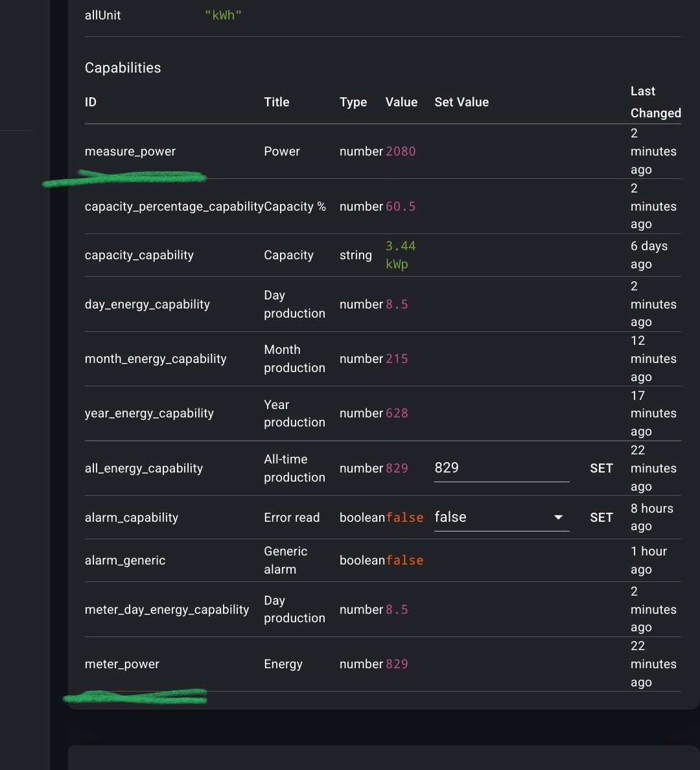
Task: Click the Last Changed column header
Action: click(x=655, y=102)
